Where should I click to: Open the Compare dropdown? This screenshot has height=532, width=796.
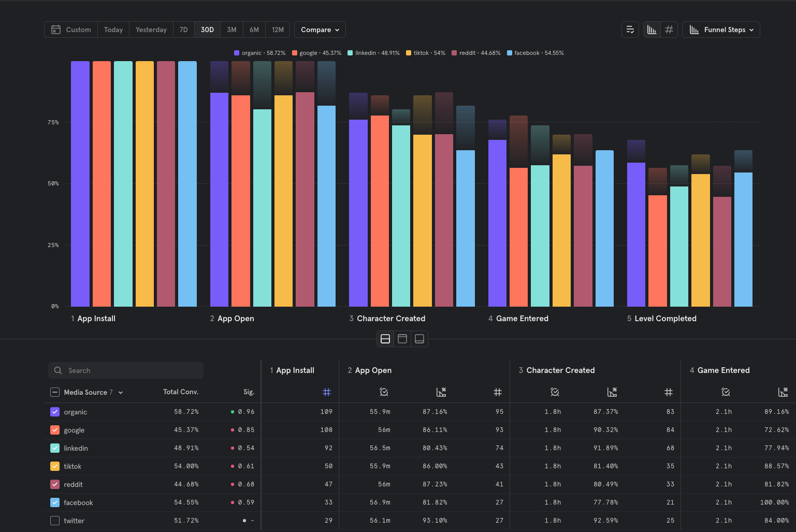point(320,30)
